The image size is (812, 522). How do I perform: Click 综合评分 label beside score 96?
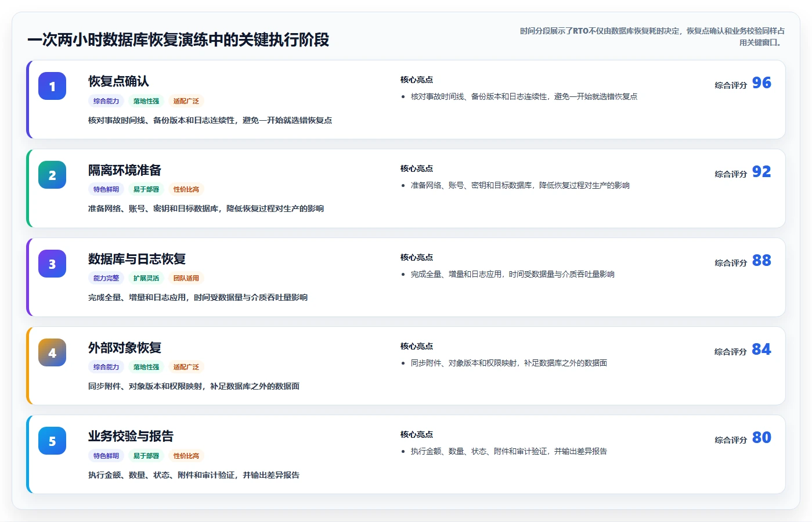coord(731,85)
